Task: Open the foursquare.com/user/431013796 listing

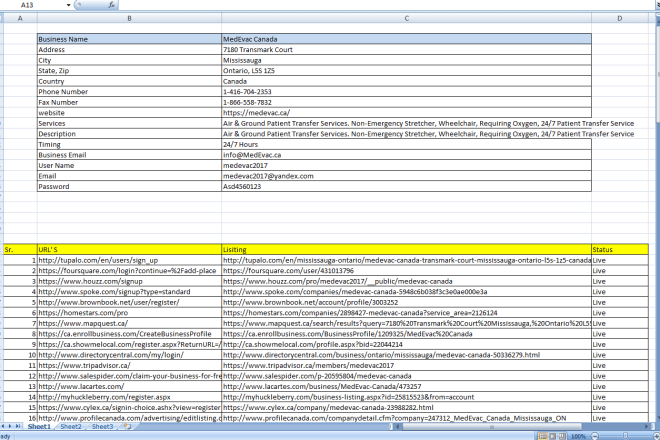Action: (x=288, y=271)
